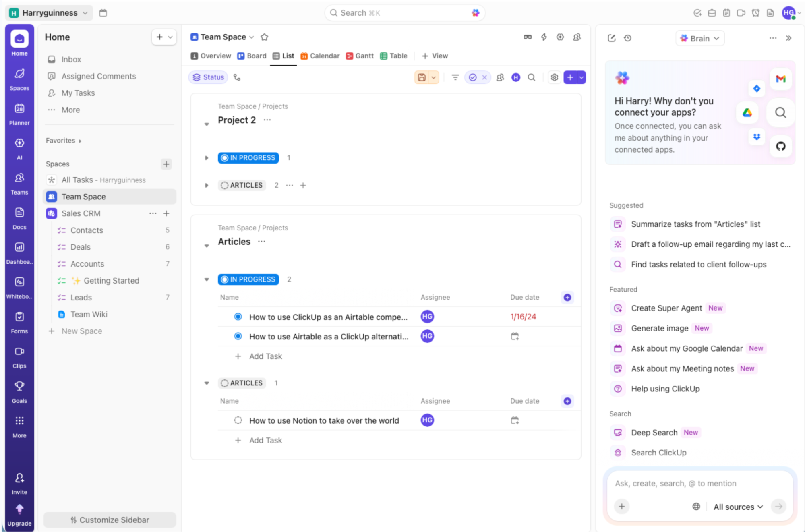Viewport: 805px width, 532px height.
Task: Collapse the Project 2 list section
Action: click(207, 124)
